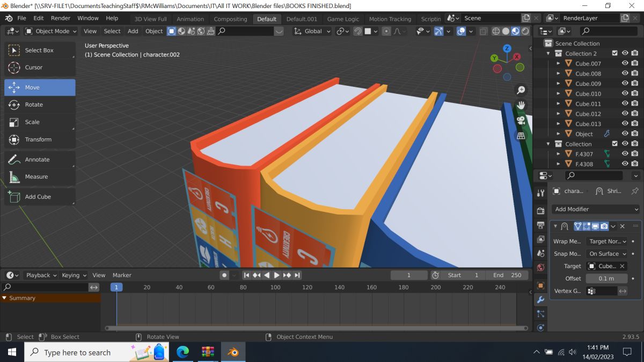Open the Modifier properties wrench tab

[x=540, y=300]
